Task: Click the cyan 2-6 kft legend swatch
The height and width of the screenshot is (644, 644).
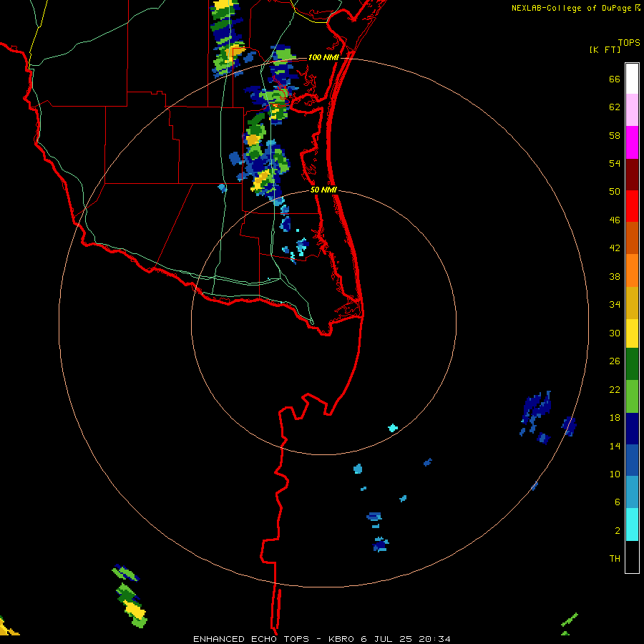Action: 632,525
